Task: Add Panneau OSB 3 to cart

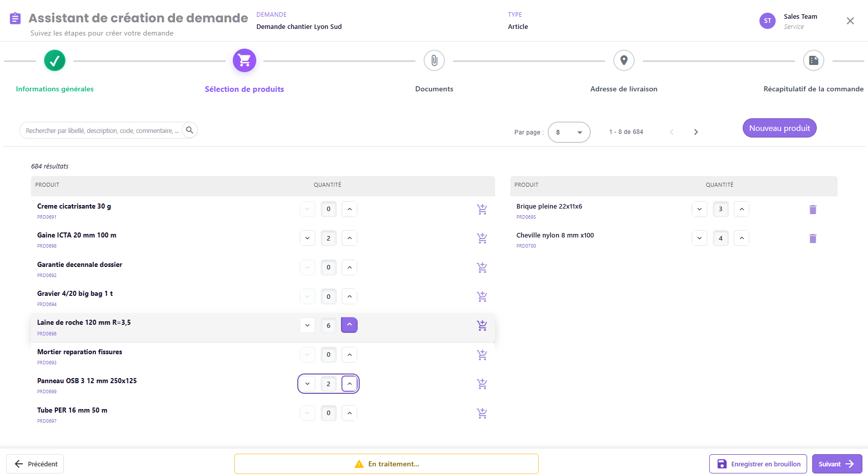Action: coord(482,384)
